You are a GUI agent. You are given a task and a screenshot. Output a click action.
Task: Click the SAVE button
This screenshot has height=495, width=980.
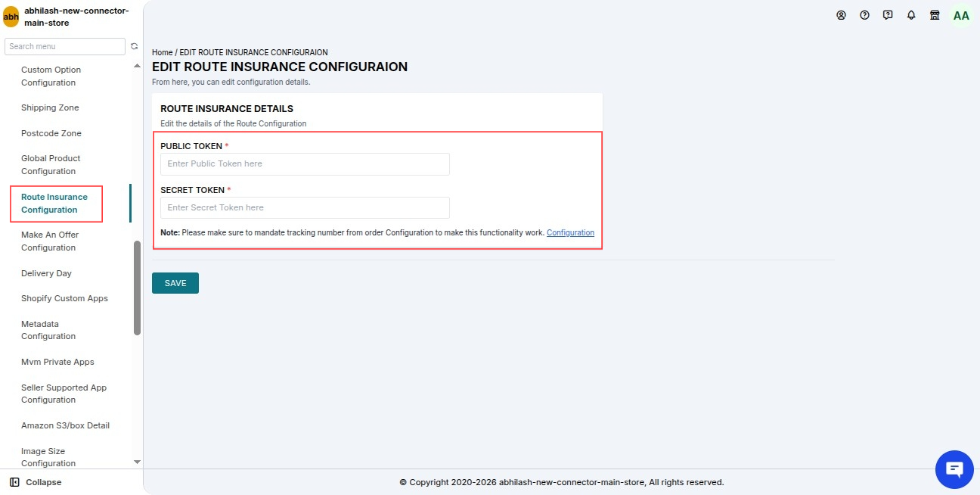175,283
